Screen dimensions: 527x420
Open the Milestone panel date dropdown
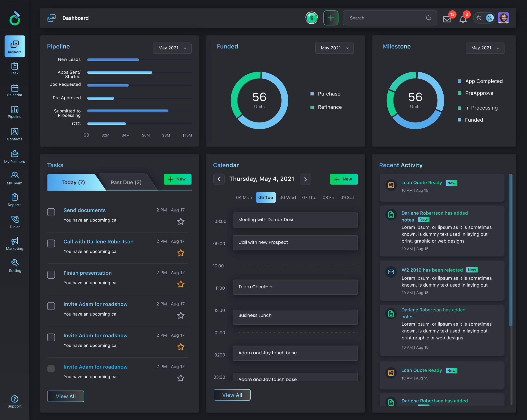pos(485,48)
